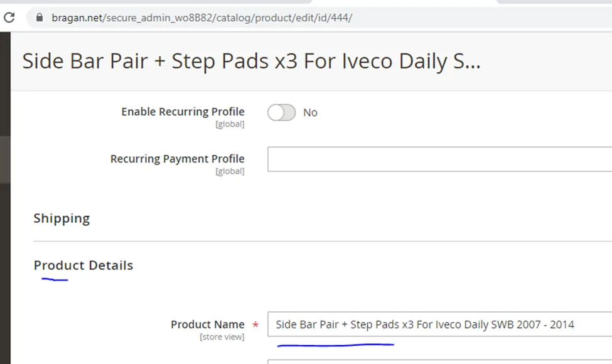Click the padlock site security icon
612x364 pixels.
tap(40, 18)
